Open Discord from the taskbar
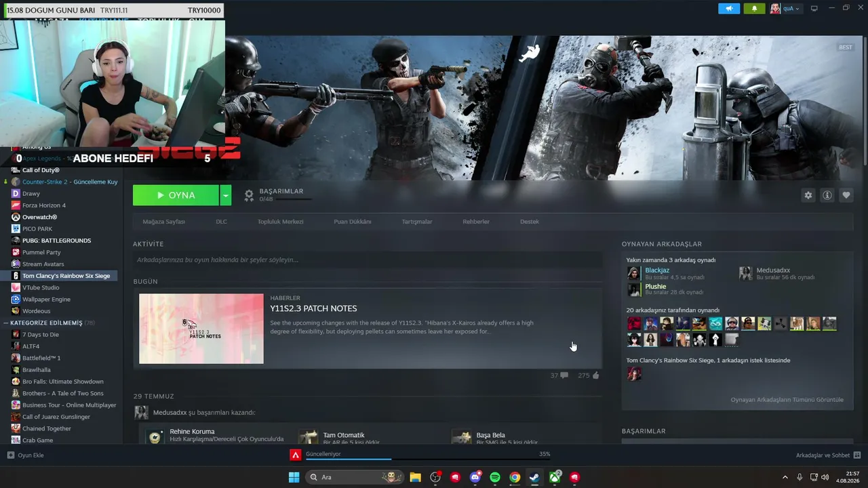The image size is (868, 488). coord(475,477)
